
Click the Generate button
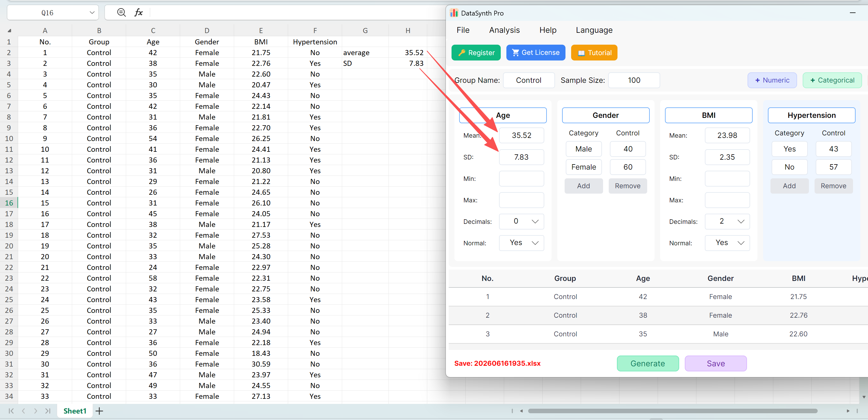click(x=648, y=363)
